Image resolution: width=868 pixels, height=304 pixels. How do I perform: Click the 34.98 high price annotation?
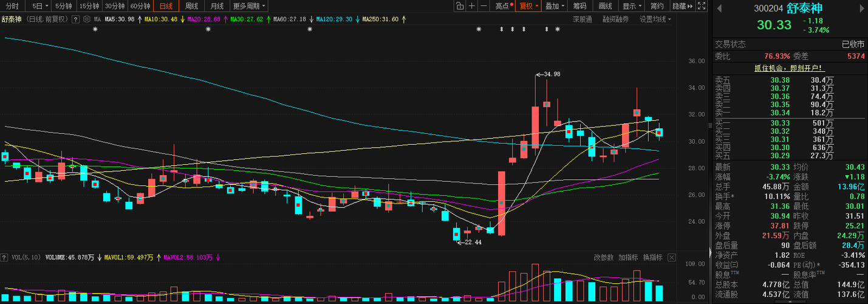point(552,74)
